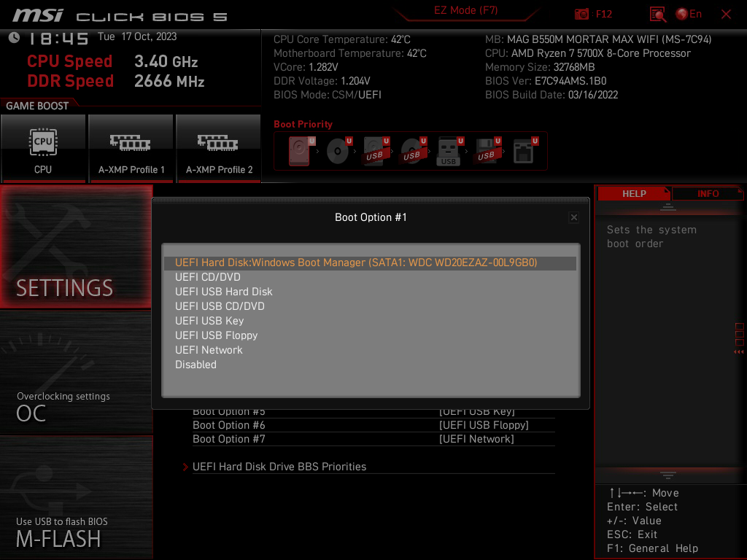
Task: Click the DDR Speed 2666 MHz value
Action: (x=169, y=82)
